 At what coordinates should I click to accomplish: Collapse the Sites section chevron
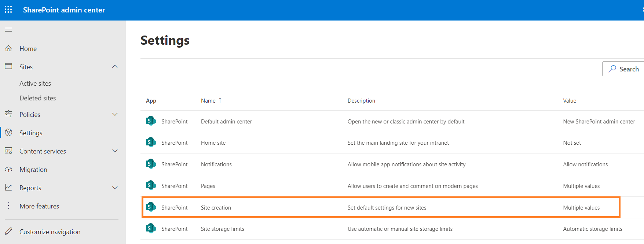[x=115, y=66]
